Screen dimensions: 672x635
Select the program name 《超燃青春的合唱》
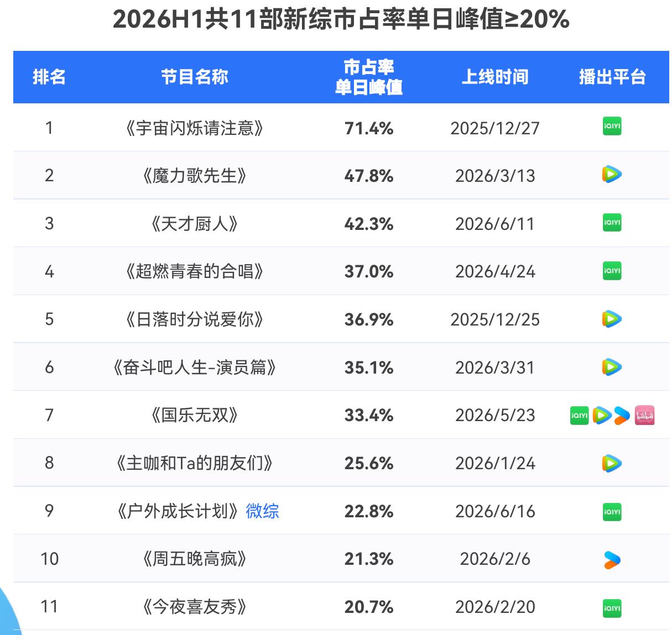[195, 271]
